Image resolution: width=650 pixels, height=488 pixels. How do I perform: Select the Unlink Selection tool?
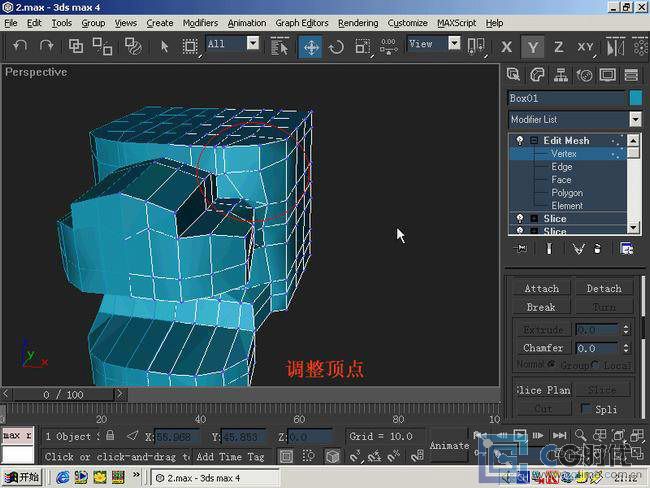102,46
